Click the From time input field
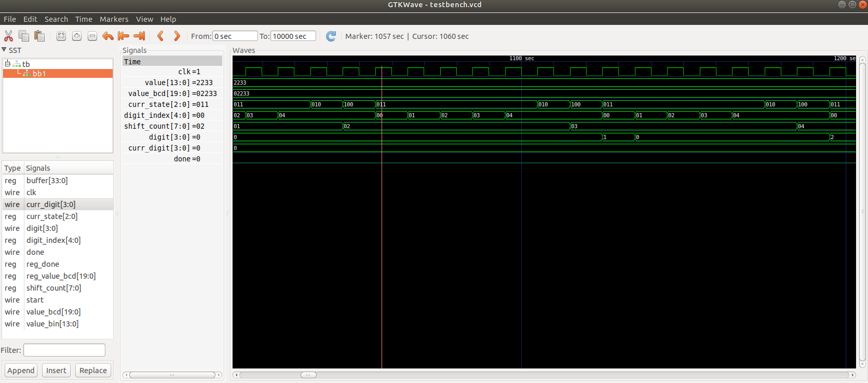This screenshot has height=383, width=868. [235, 36]
